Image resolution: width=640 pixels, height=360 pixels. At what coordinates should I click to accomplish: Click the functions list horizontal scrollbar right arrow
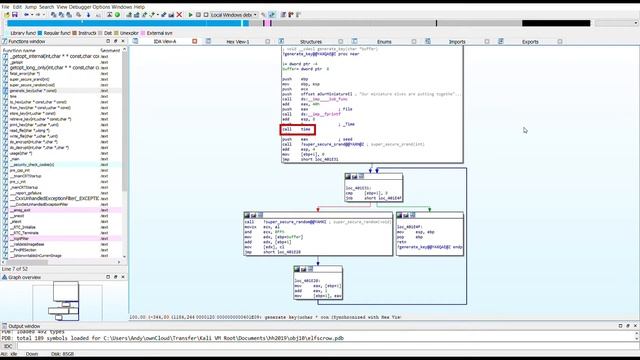click(x=119, y=262)
